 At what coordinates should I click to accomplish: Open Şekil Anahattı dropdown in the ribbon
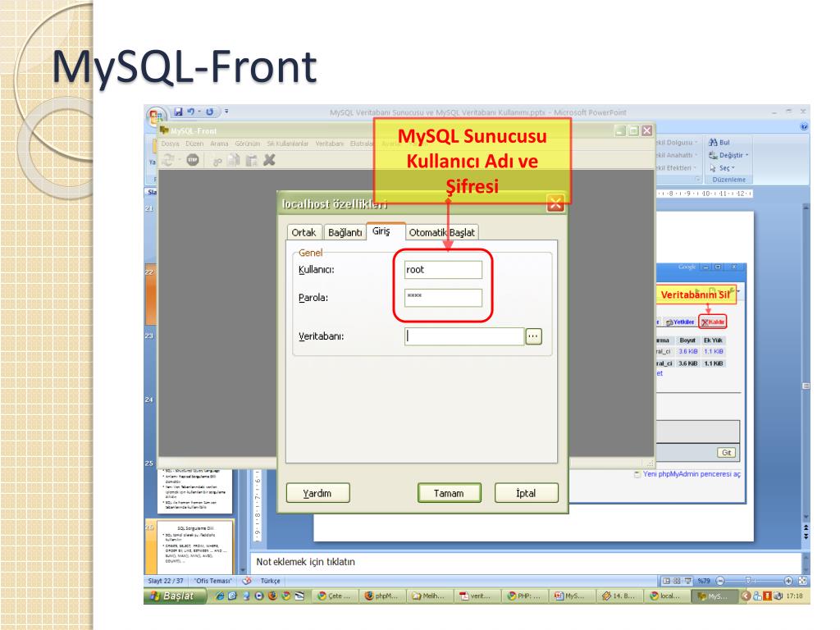point(677,155)
